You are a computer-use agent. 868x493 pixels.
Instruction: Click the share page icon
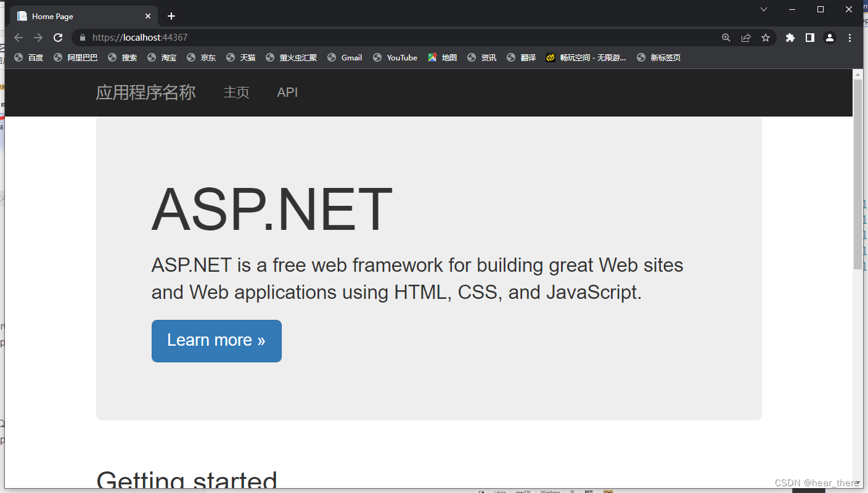coord(746,38)
